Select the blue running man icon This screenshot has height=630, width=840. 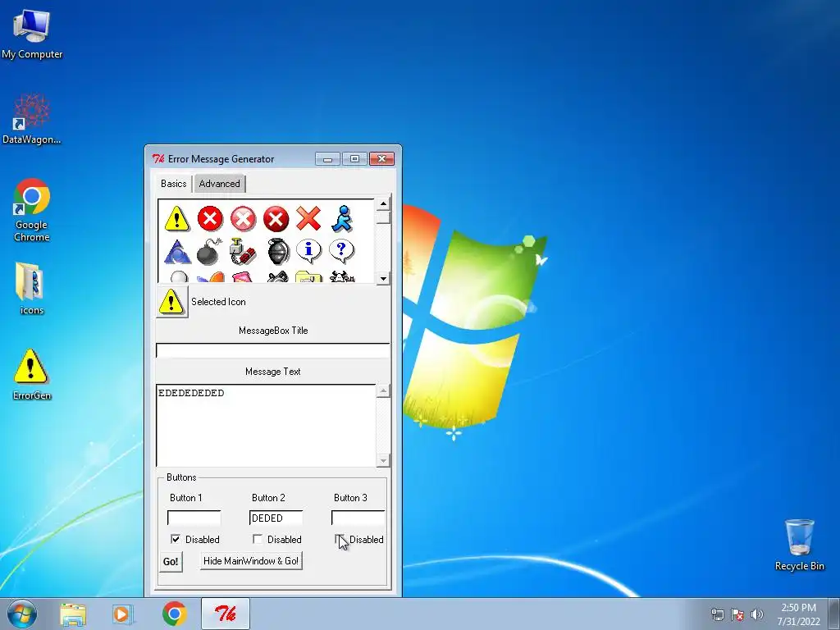(x=342, y=218)
